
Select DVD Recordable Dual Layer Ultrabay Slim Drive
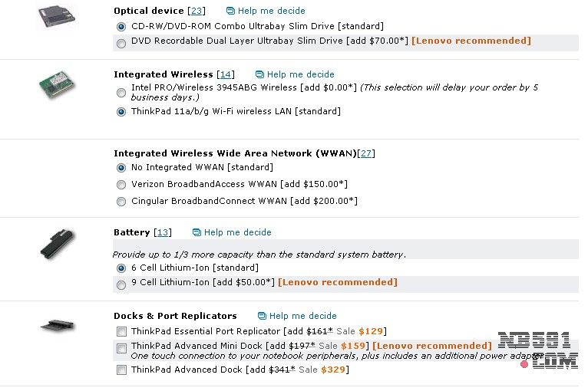click(x=121, y=44)
